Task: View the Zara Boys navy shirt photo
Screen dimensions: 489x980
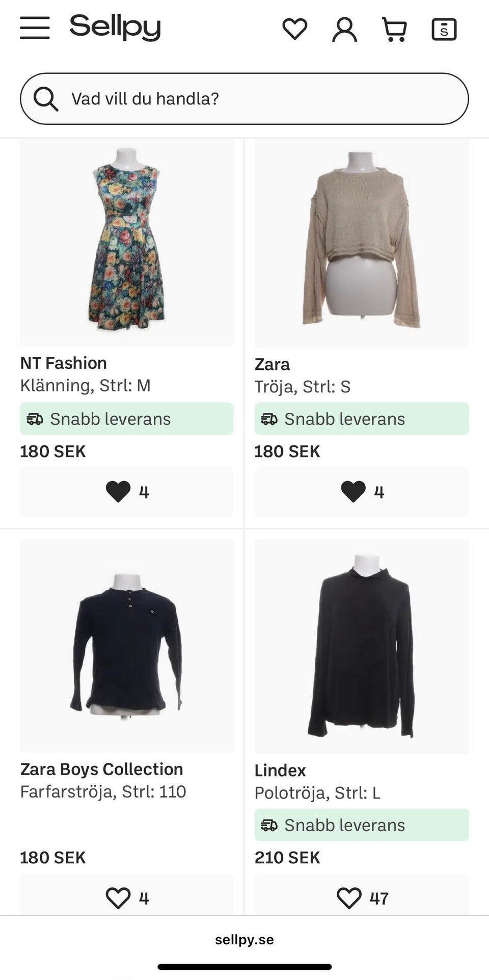Action: point(126,646)
